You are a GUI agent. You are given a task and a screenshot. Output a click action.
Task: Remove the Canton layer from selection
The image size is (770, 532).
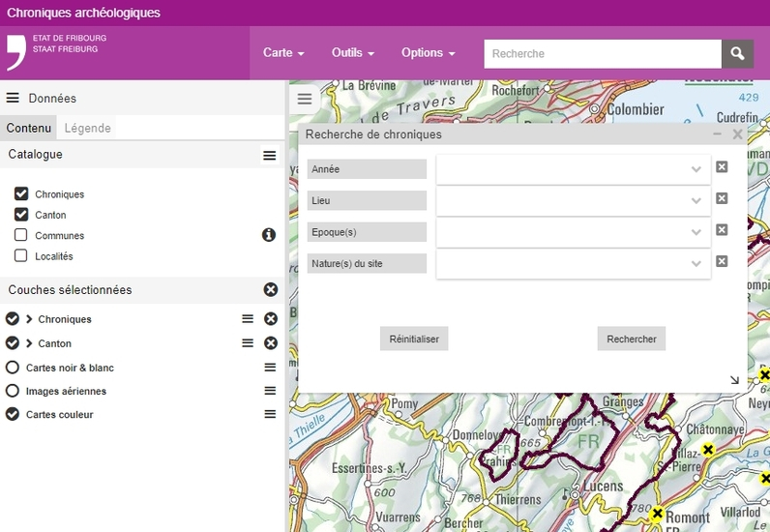click(x=271, y=343)
